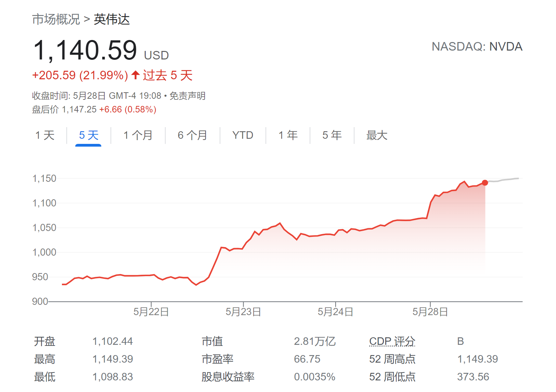Open the YTD chart tab
This screenshot has height=392, width=556.
[243, 135]
